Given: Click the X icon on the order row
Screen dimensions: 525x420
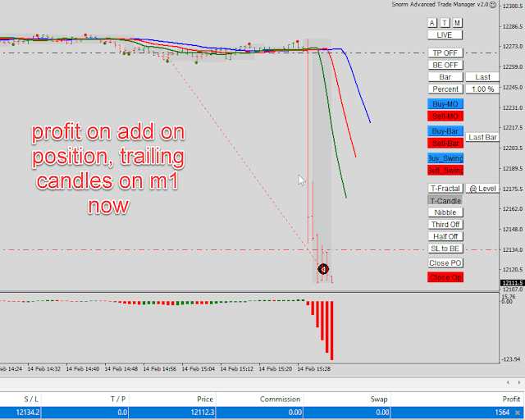Looking at the screenshot, I should [518, 413].
